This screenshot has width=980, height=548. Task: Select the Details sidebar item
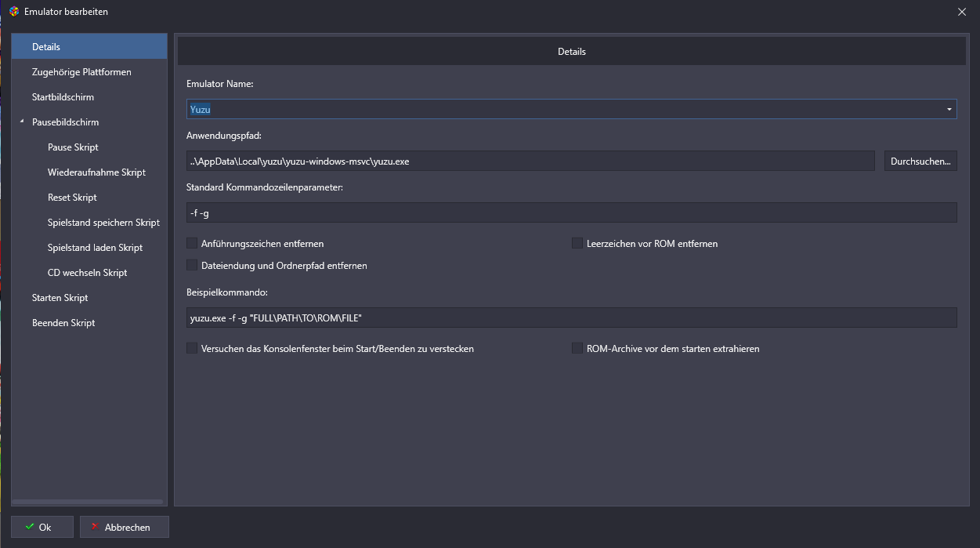89,47
